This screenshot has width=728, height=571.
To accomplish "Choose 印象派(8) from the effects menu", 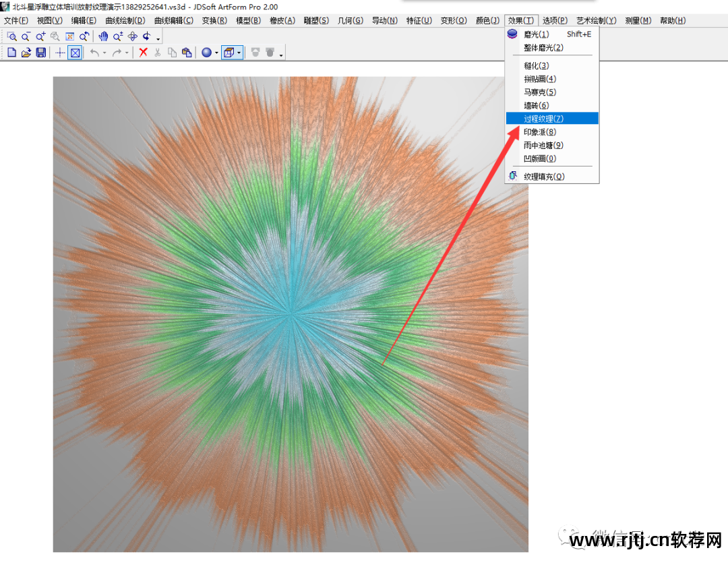I will (x=552, y=132).
